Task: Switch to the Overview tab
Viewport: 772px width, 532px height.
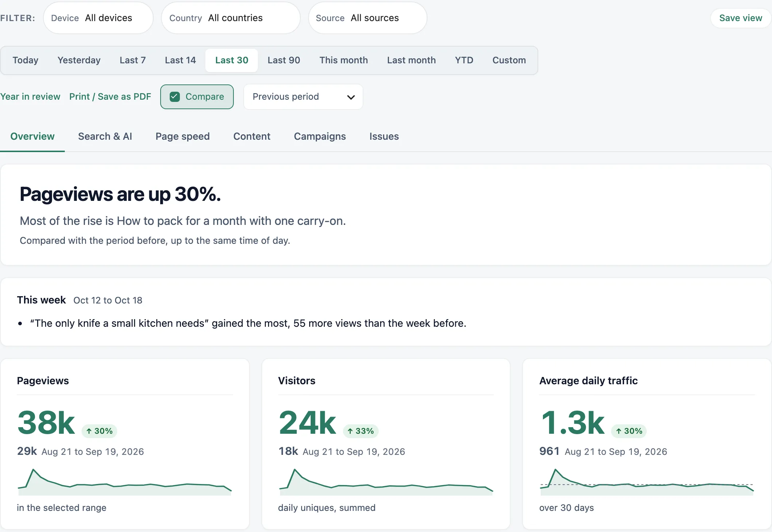Action: 32,136
